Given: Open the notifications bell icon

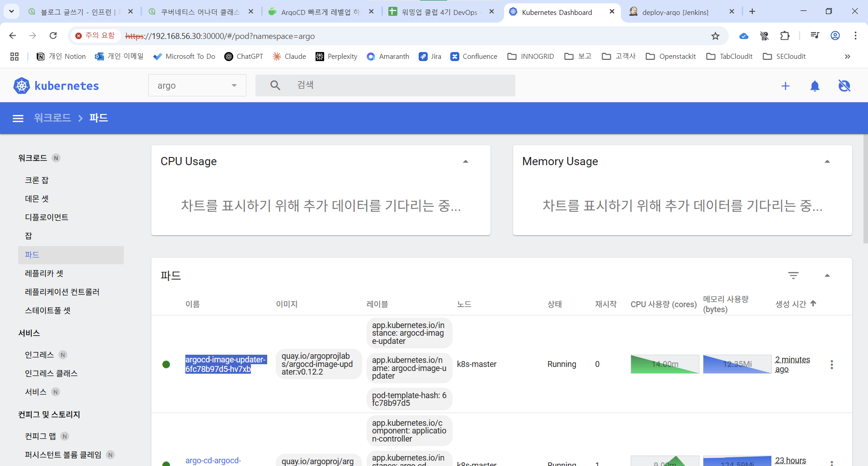Looking at the screenshot, I should point(815,86).
